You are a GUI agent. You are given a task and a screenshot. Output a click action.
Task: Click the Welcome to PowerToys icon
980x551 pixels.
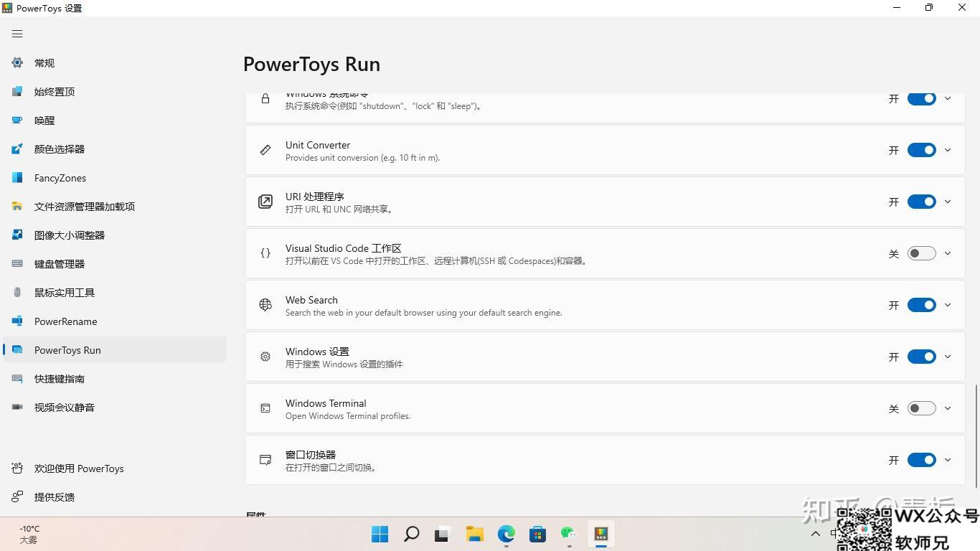tap(17, 468)
